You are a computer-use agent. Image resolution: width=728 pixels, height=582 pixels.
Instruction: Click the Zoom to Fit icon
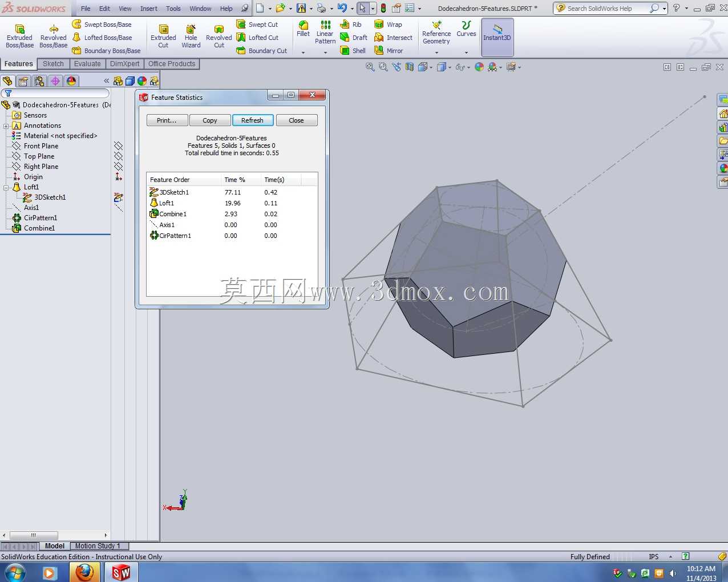point(370,67)
